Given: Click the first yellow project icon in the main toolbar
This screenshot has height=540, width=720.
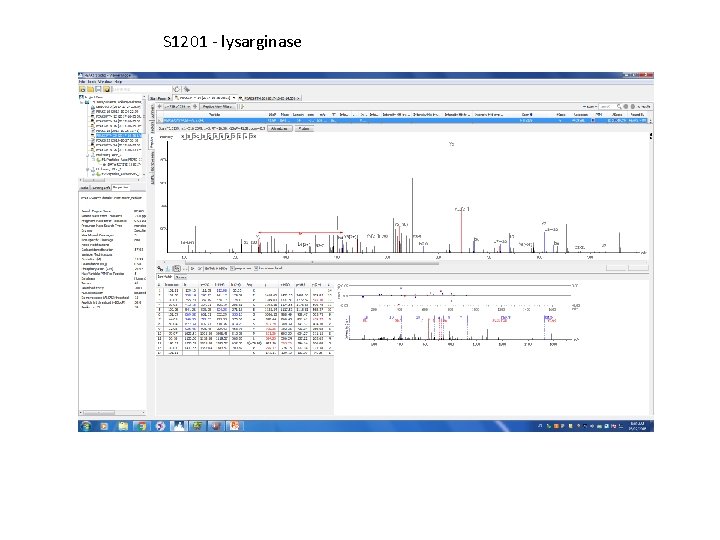Looking at the screenshot, I should point(82,90).
